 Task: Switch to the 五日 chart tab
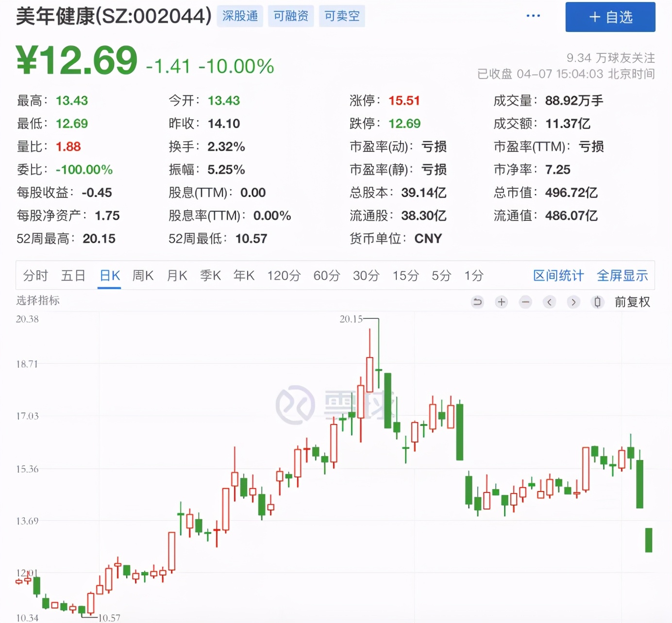pos(73,276)
